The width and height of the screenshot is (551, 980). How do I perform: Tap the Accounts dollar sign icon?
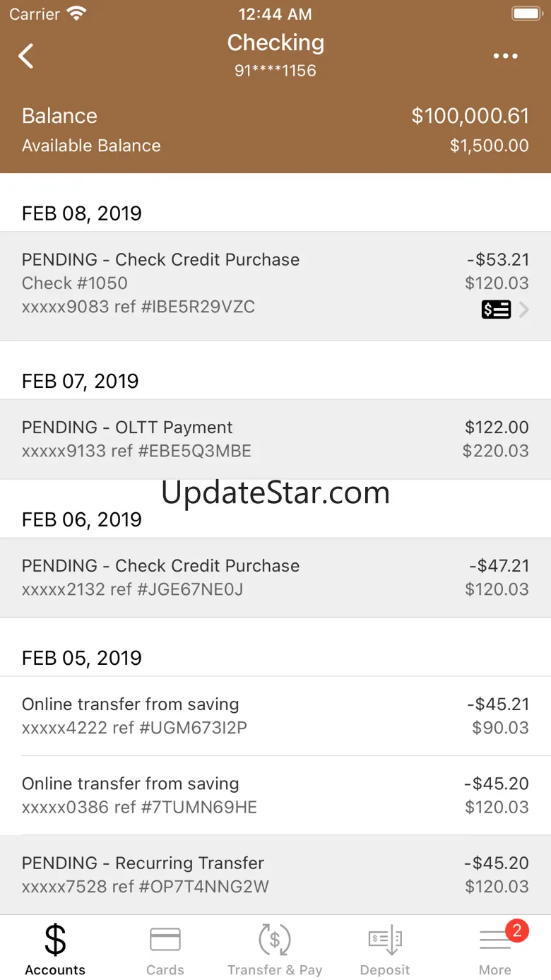click(55, 940)
